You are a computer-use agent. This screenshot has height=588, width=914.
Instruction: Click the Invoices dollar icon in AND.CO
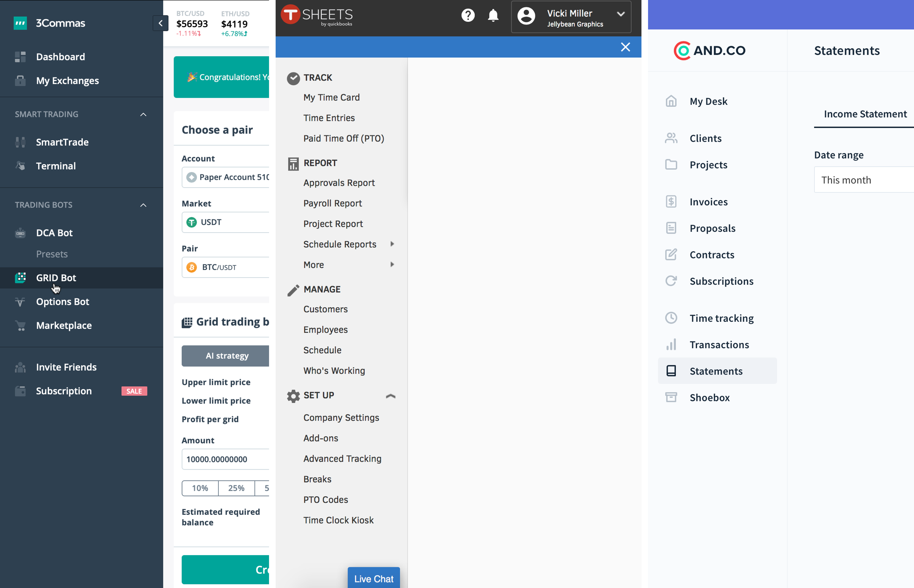pos(671,202)
